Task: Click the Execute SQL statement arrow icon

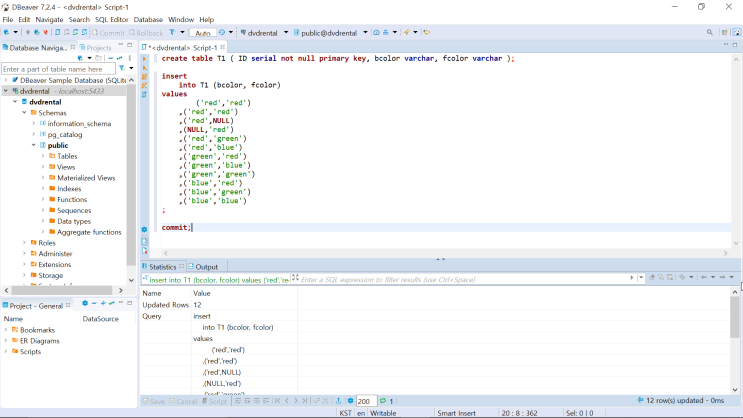Action: click(145, 59)
